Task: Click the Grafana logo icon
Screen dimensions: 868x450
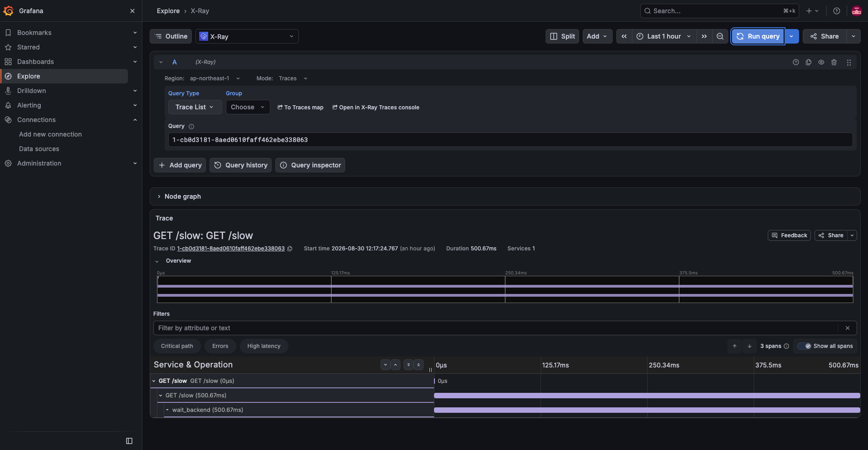Action: tap(8, 11)
